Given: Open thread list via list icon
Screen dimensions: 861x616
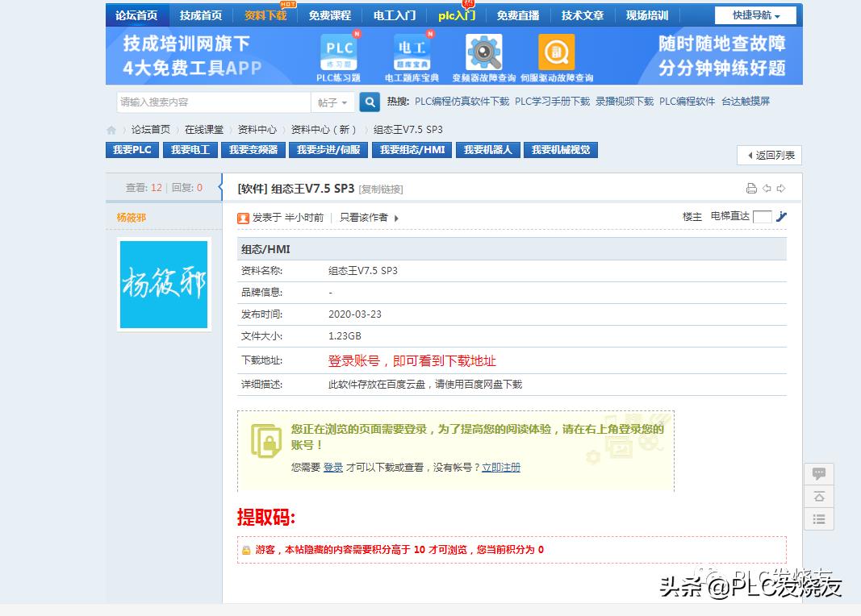Looking at the screenshot, I should [818, 519].
